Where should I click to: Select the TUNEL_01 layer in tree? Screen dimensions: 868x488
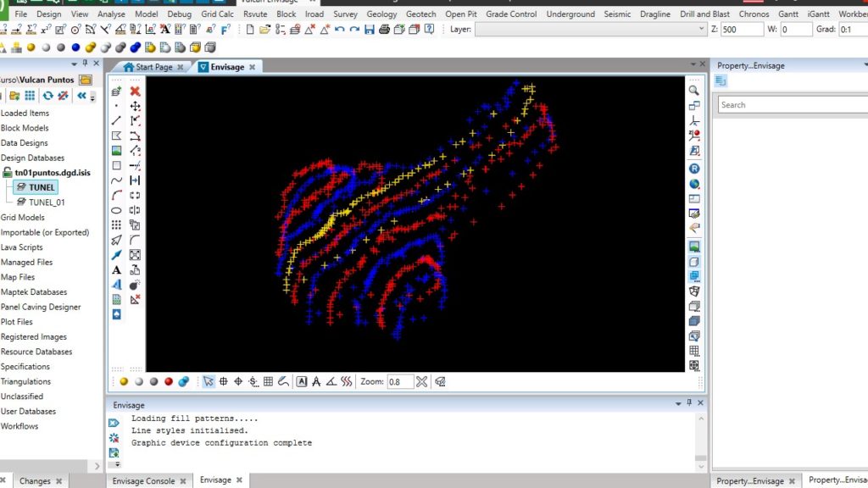(x=47, y=202)
